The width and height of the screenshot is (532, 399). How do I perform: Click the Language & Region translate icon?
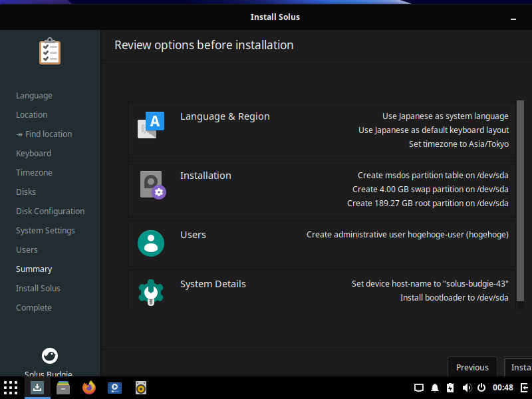point(151,125)
